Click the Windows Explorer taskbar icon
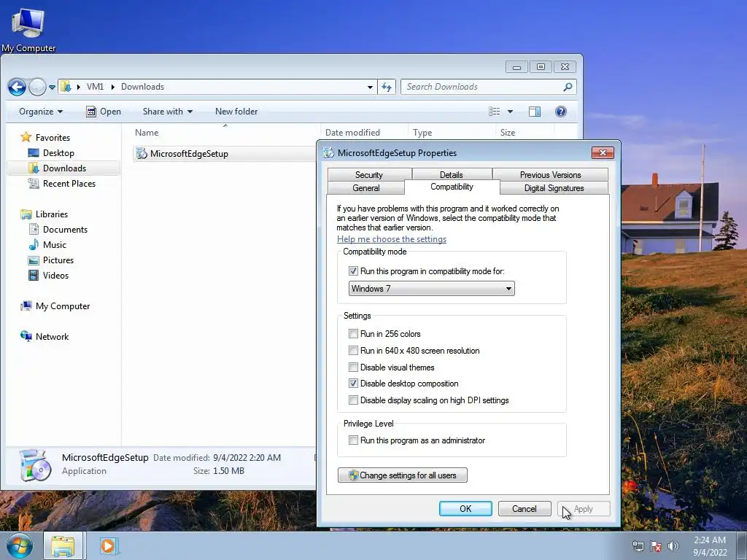This screenshot has height=560, width=747. (x=63, y=545)
